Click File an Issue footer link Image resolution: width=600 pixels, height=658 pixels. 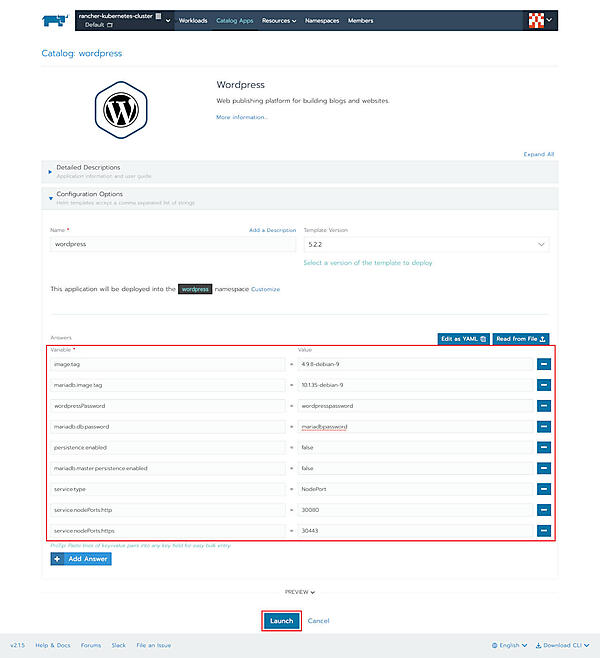(x=154, y=645)
